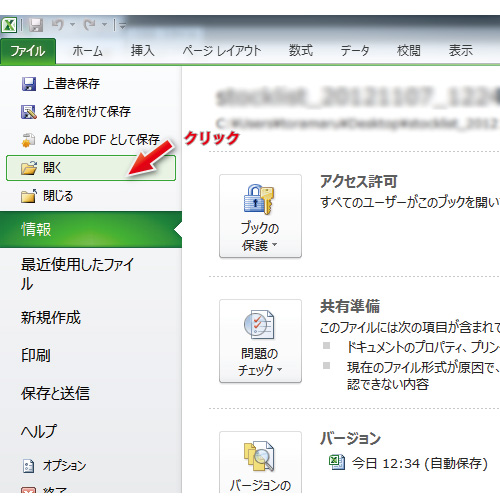Choose 名前を付けて保存 in the file menu
The width and height of the screenshot is (500, 500).
76,112
